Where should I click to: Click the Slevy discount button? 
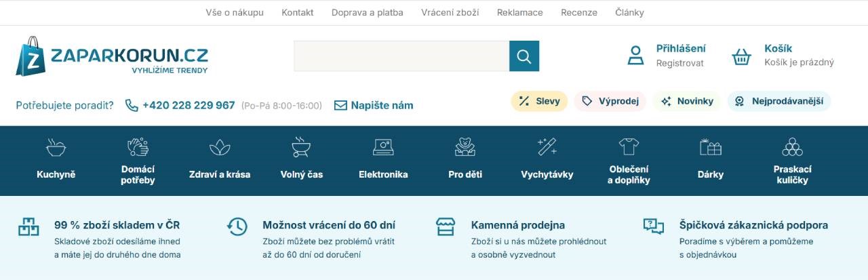pos(539,101)
